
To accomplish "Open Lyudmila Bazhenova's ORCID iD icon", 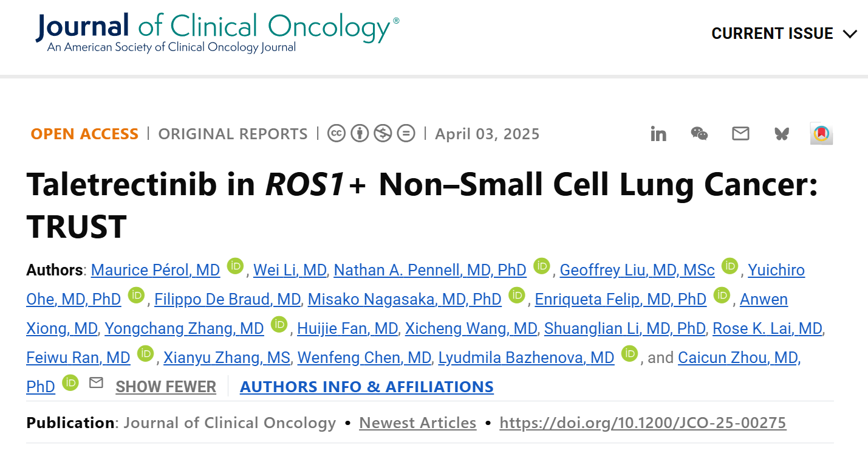I will click(x=630, y=353).
